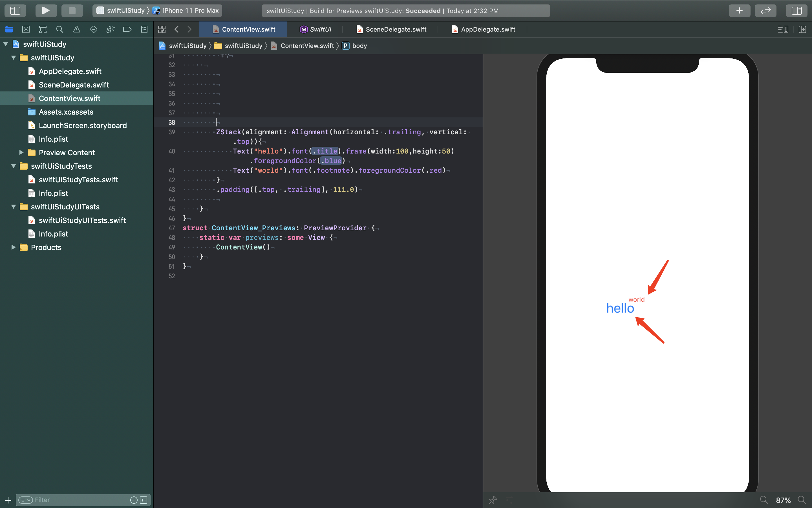Open the Issue navigator warning icon
Viewport: 812px width, 508px height.
76,30
